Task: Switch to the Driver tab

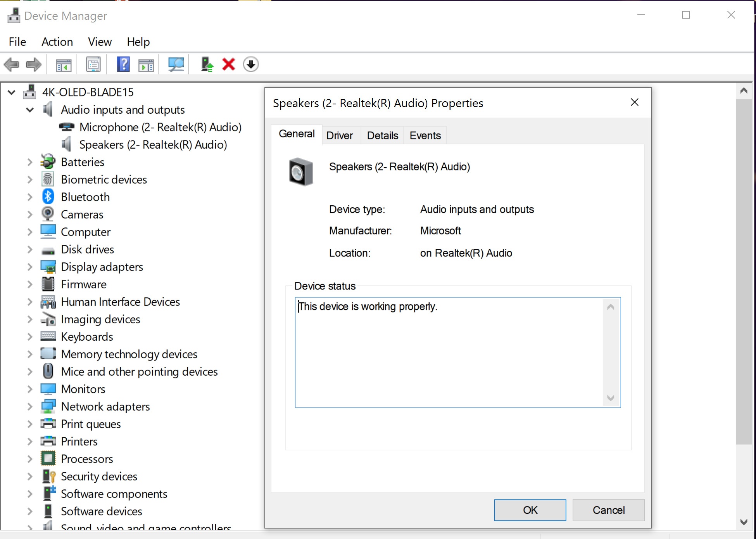Action: click(340, 135)
